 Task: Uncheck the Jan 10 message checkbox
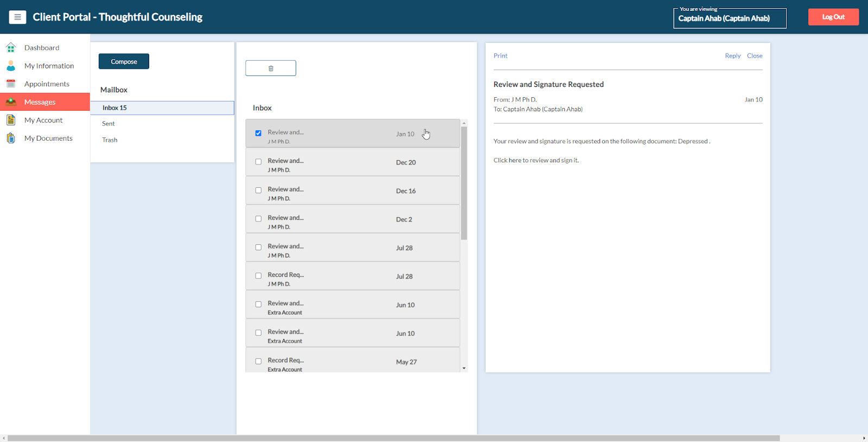tap(258, 133)
